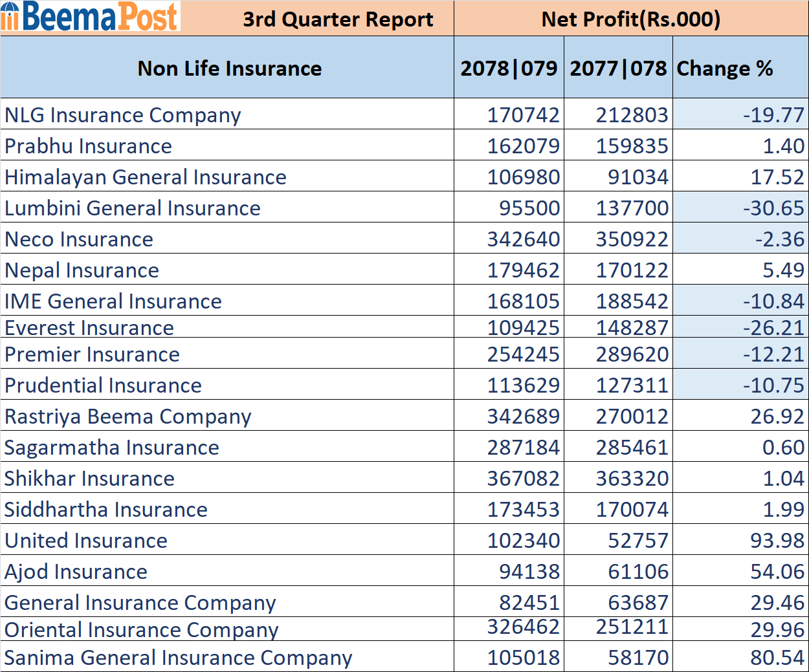Select the 2078|079 column header
This screenshot has width=809, height=672.
509,69
